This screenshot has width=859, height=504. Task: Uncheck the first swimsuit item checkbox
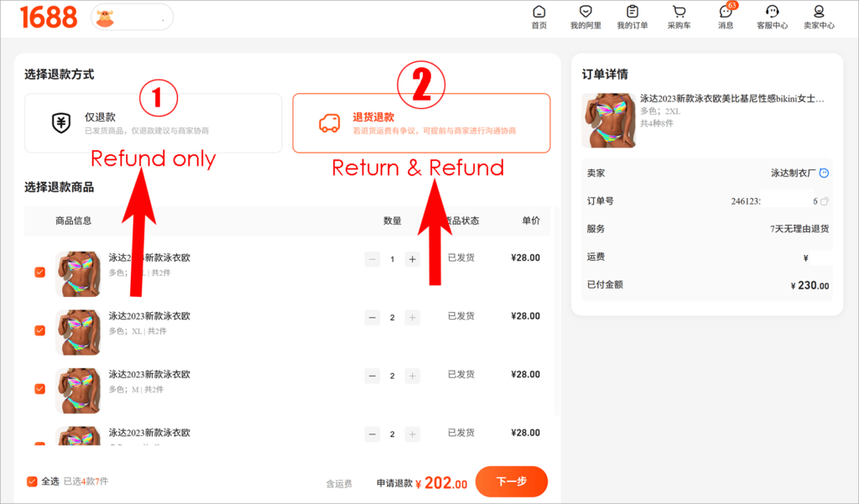[40, 273]
